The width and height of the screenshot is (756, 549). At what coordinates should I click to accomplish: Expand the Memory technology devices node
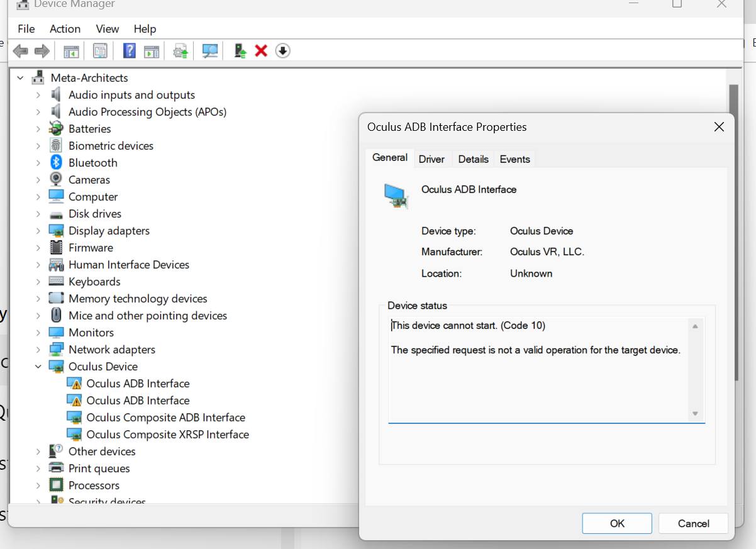click(x=38, y=299)
